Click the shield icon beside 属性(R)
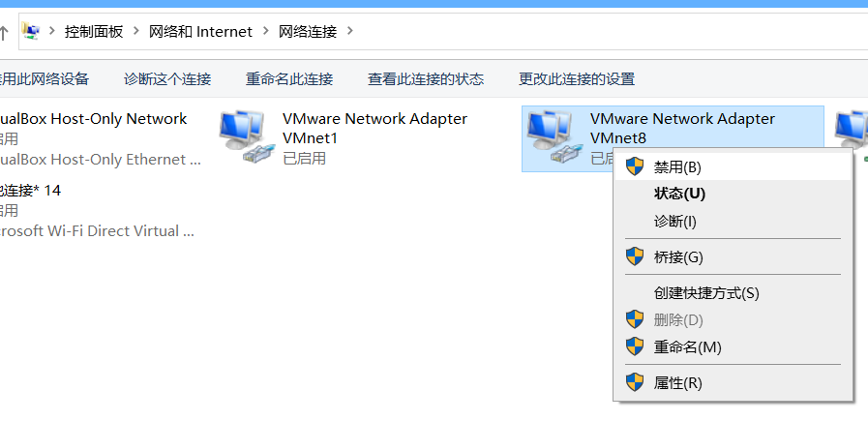The width and height of the screenshot is (868, 421). (x=635, y=382)
